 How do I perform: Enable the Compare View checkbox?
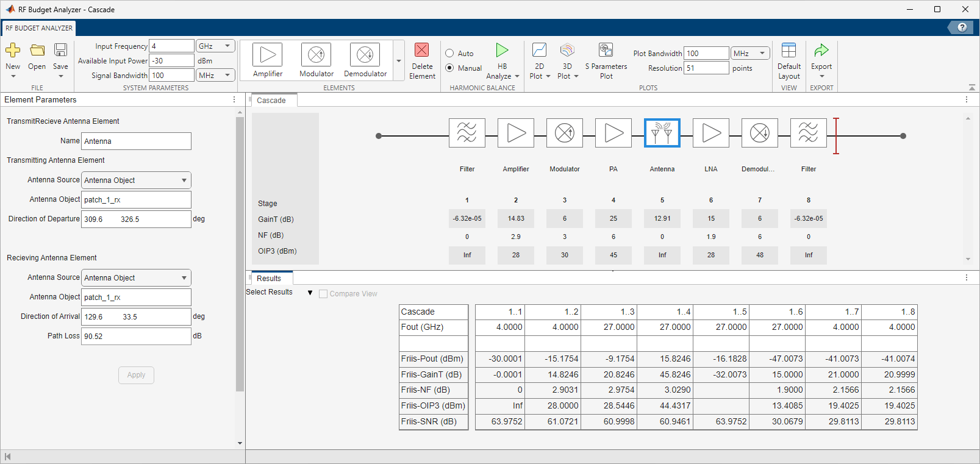323,294
